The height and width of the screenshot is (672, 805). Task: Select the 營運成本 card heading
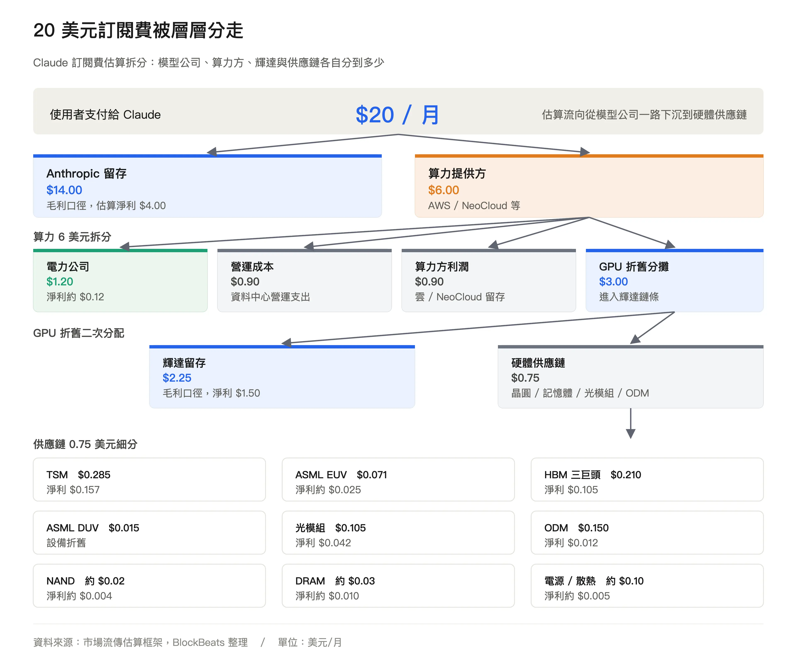point(252,267)
